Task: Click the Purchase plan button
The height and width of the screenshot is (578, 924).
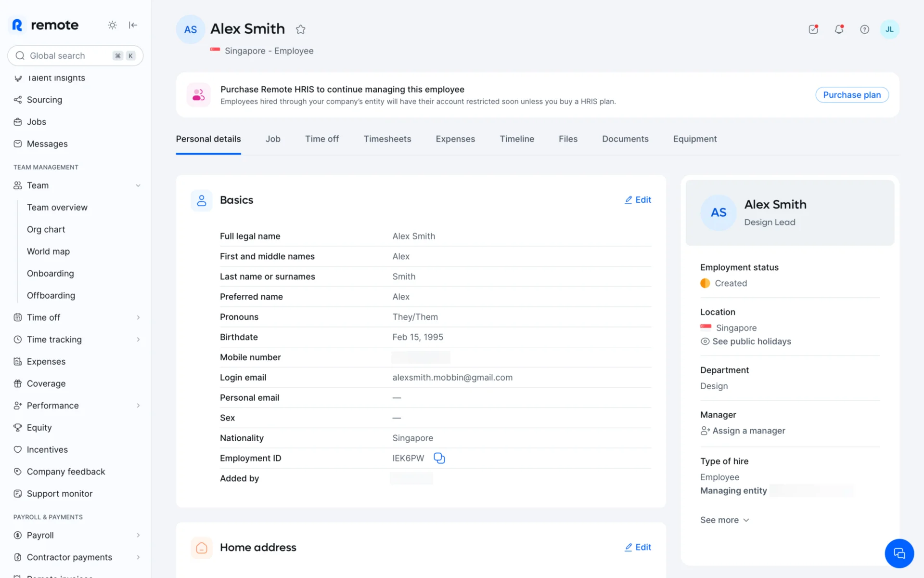Action: (851, 95)
